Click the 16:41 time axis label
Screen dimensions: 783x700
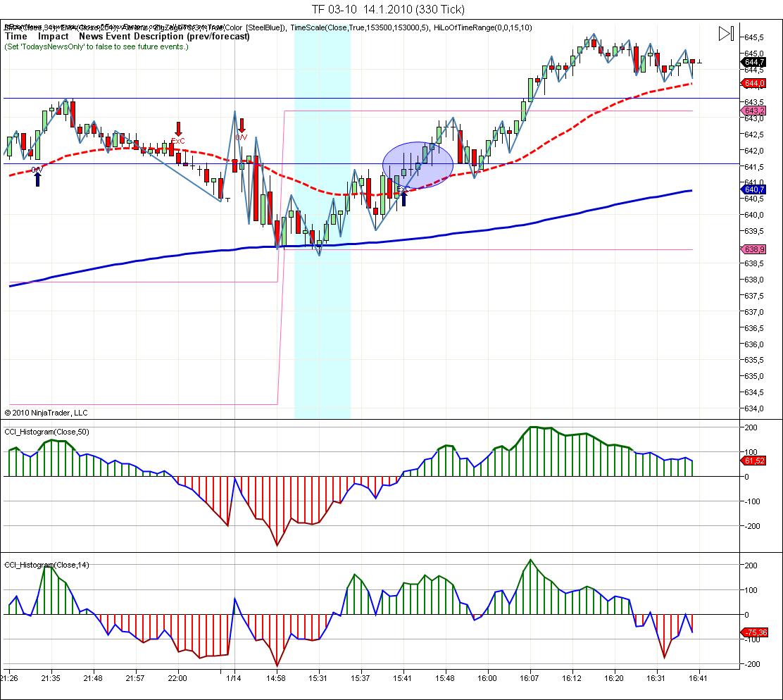coord(698,678)
